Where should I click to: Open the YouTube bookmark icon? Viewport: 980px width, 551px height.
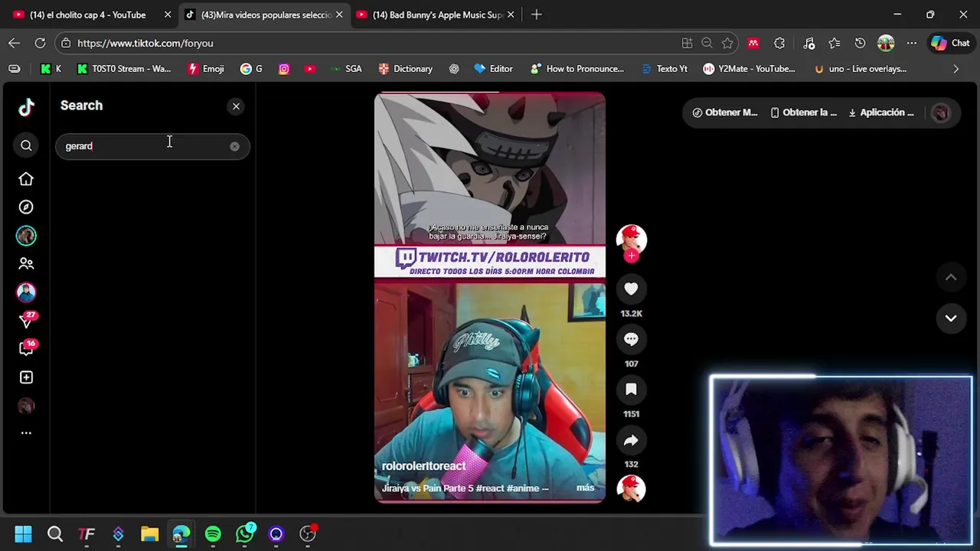[x=309, y=69]
